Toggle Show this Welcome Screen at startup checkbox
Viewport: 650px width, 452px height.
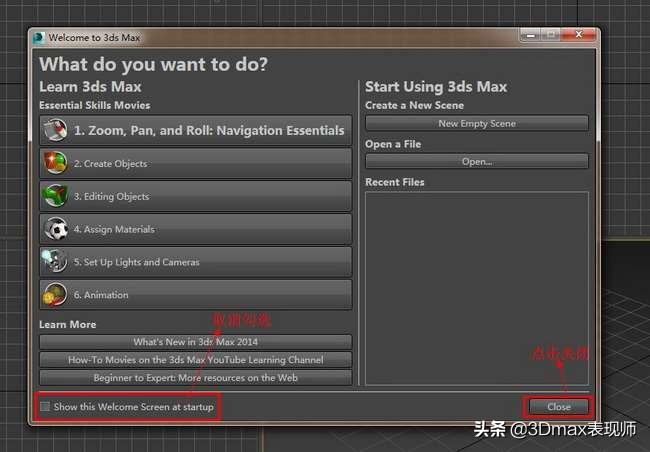[x=45, y=406]
